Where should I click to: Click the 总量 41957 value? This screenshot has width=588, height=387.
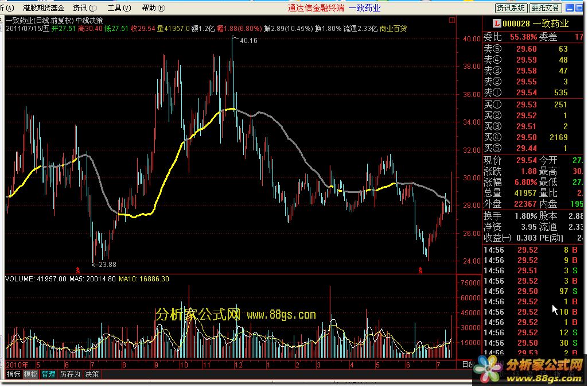[525, 193]
